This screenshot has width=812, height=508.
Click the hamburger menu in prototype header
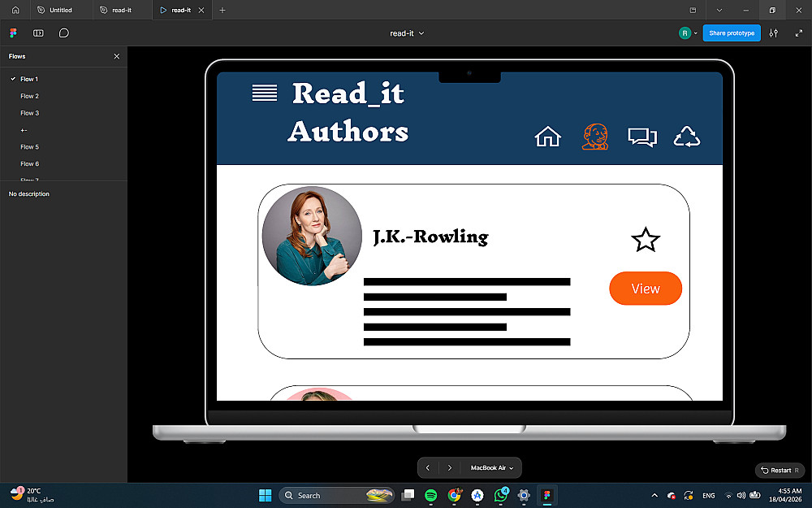point(265,93)
